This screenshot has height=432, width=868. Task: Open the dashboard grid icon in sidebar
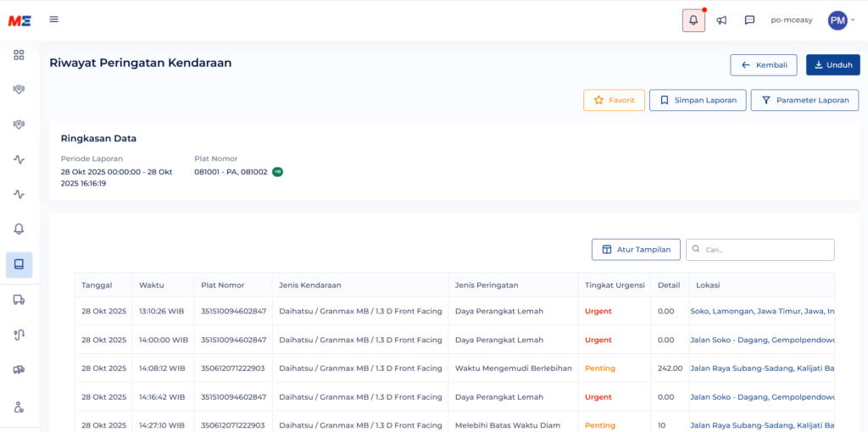(19, 55)
